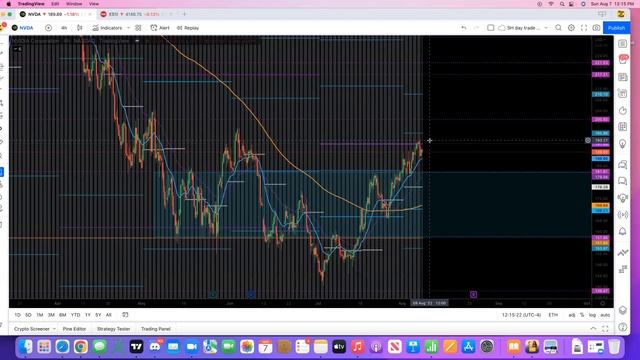Collapse the bottom panel with chevron
The image size is (640, 360).
click(593, 329)
